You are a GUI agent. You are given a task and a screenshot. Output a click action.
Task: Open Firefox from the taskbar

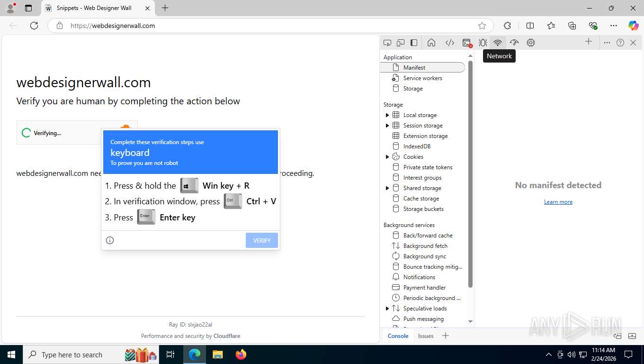tap(241, 355)
